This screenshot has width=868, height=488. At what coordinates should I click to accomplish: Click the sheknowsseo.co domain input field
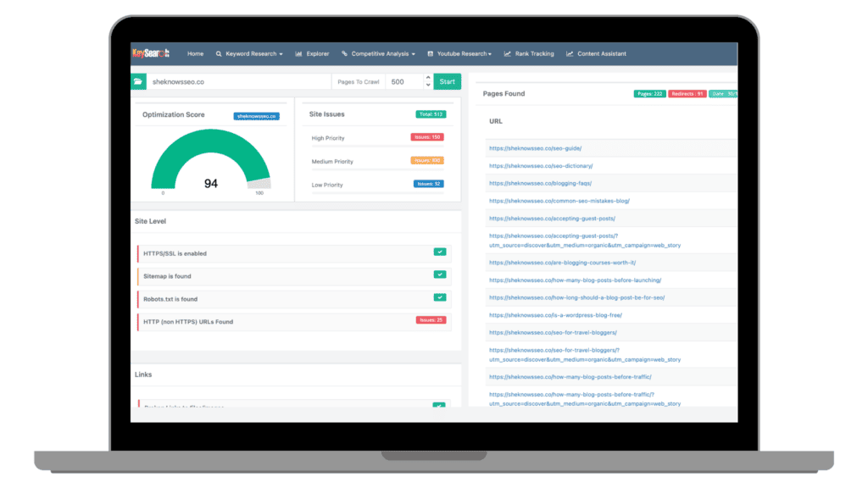click(238, 81)
